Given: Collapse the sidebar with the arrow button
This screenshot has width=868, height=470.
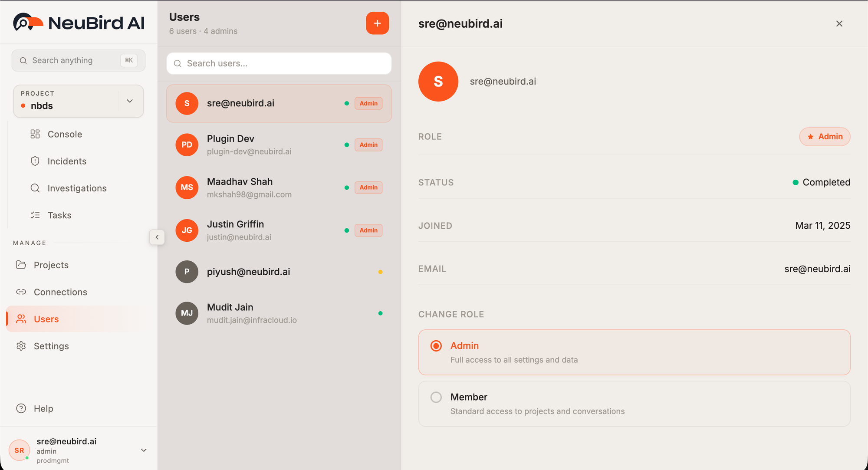Looking at the screenshot, I should (x=157, y=237).
